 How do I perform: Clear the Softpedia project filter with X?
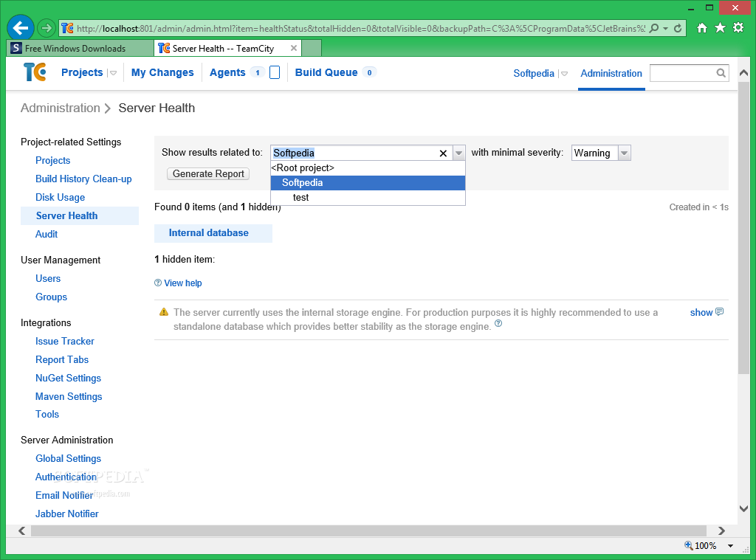[443, 153]
